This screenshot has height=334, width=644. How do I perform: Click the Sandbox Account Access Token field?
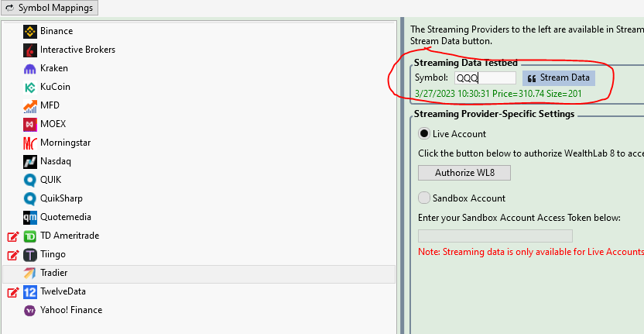495,236
